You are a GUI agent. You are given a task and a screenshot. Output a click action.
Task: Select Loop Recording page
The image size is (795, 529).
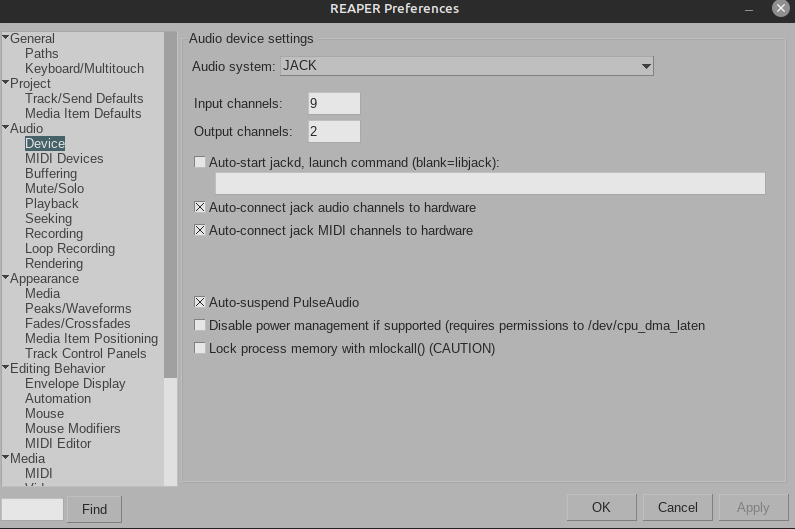tap(70, 249)
